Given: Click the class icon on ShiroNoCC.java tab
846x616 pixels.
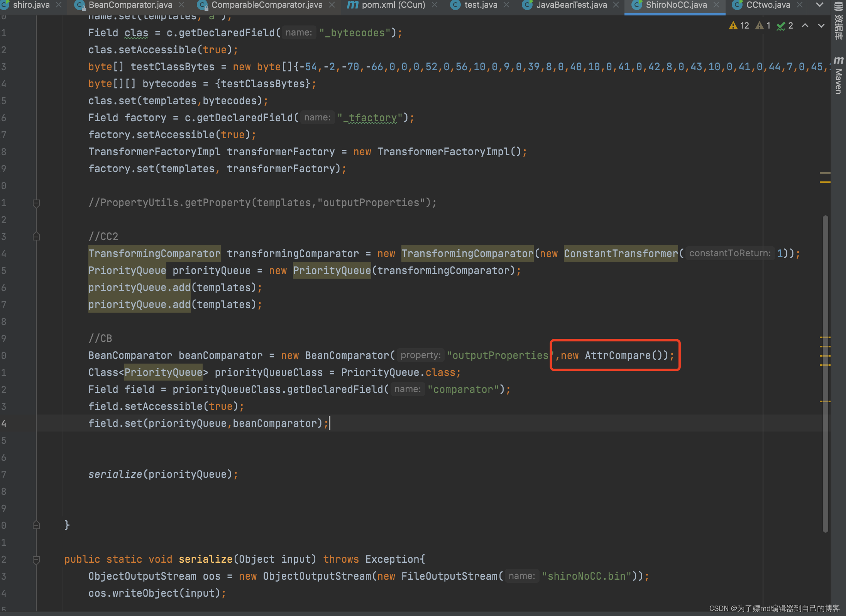Looking at the screenshot, I should pos(636,5).
